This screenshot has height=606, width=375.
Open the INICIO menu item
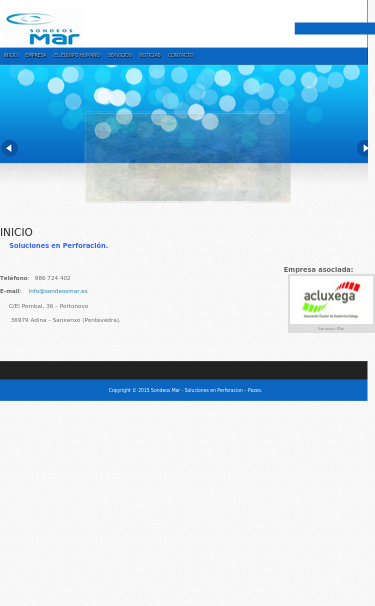point(11,56)
